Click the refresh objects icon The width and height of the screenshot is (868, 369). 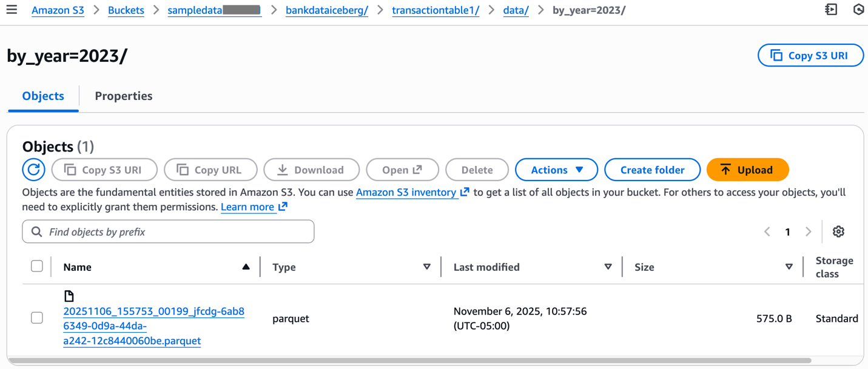point(33,170)
